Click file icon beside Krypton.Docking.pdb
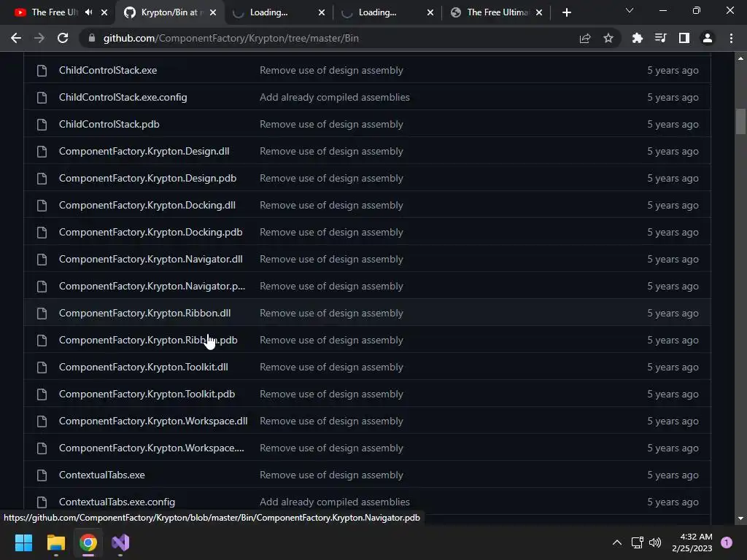This screenshot has width=747, height=560. 42,233
